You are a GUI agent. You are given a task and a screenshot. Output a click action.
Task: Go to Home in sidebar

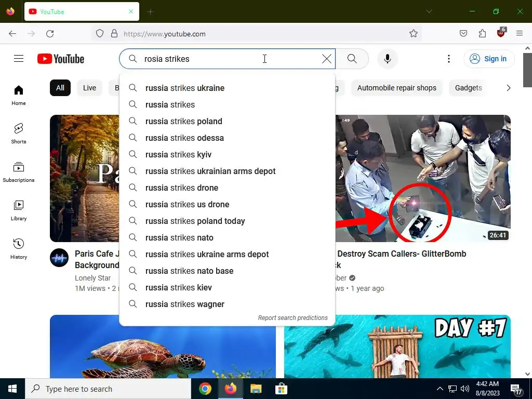pos(19,96)
